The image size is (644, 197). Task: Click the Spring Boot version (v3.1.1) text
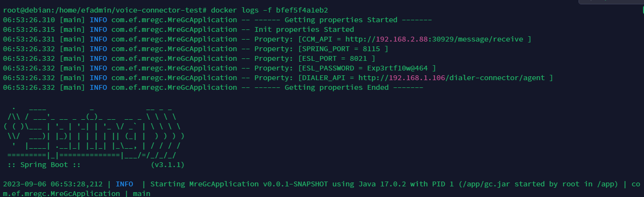pos(167,165)
